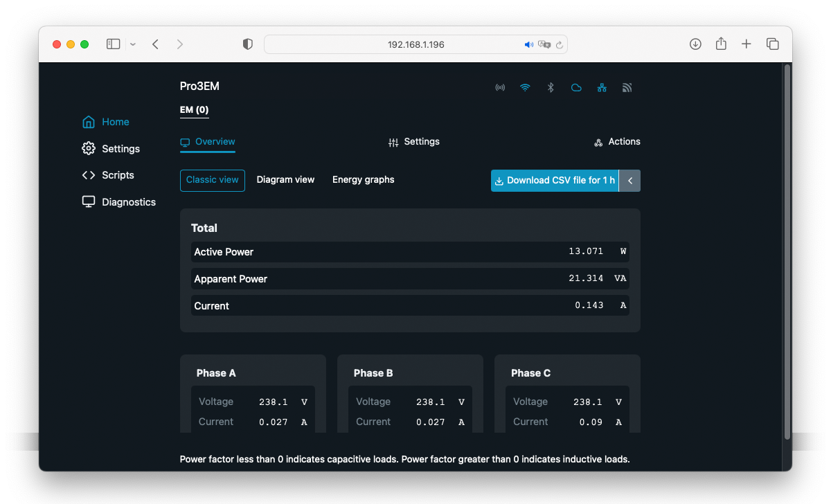The image size is (831, 504).
Task: Open Safari downloads icon
Action: 695,44
